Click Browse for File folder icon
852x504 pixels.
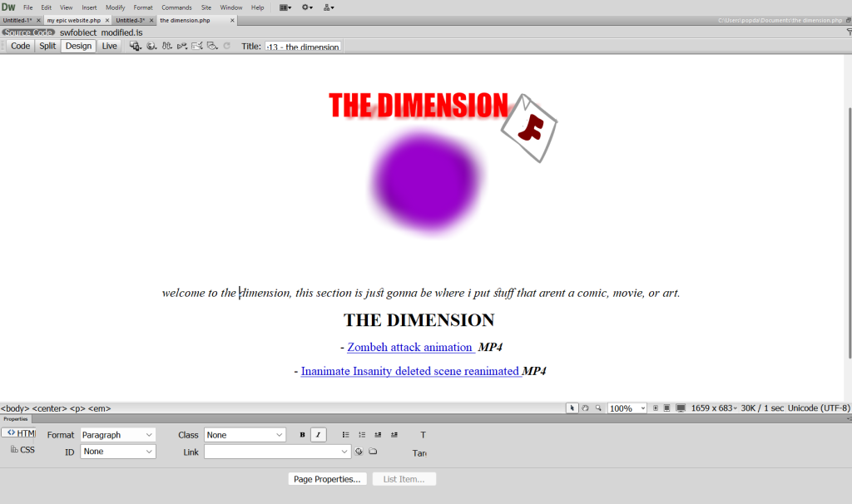[373, 452]
